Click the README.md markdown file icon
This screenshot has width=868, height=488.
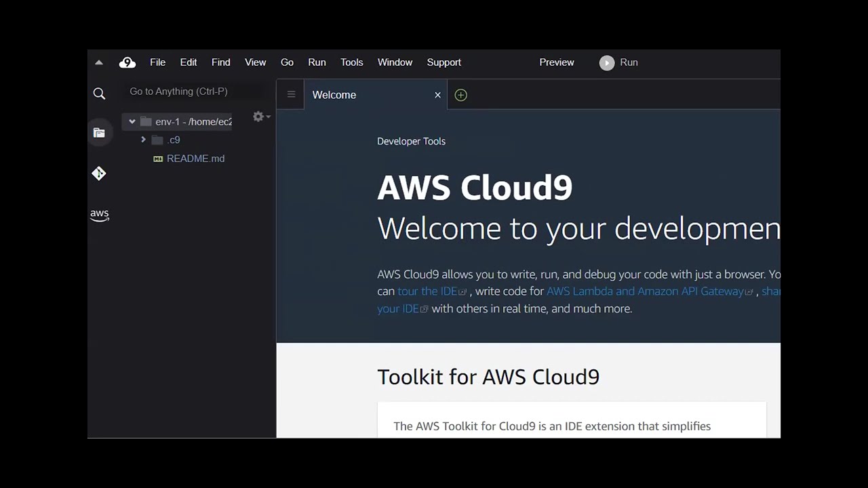158,159
